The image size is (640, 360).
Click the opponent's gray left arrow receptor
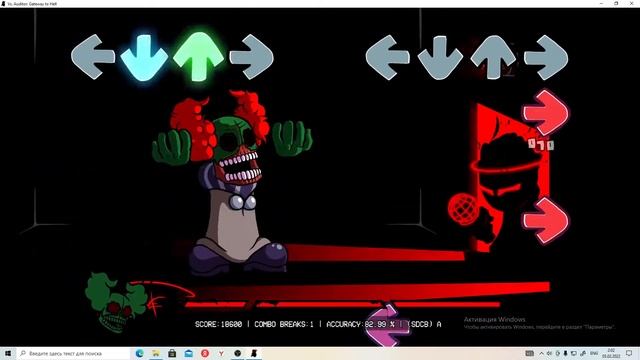click(x=93, y=57)
